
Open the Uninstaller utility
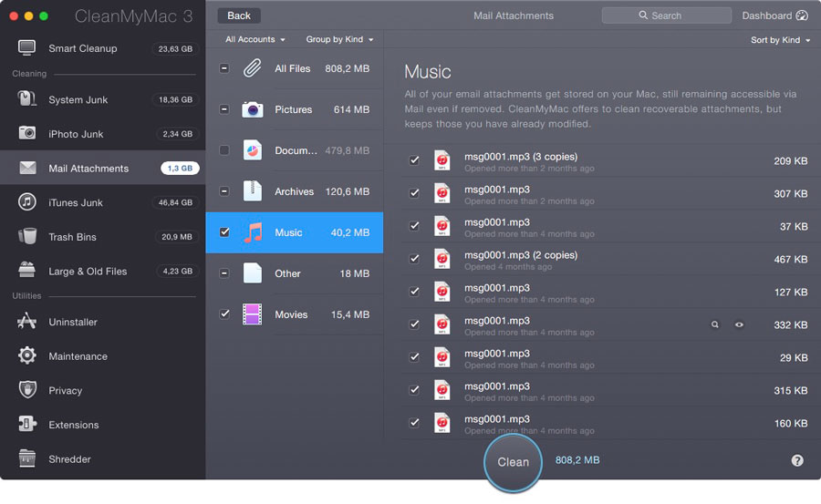102,322
